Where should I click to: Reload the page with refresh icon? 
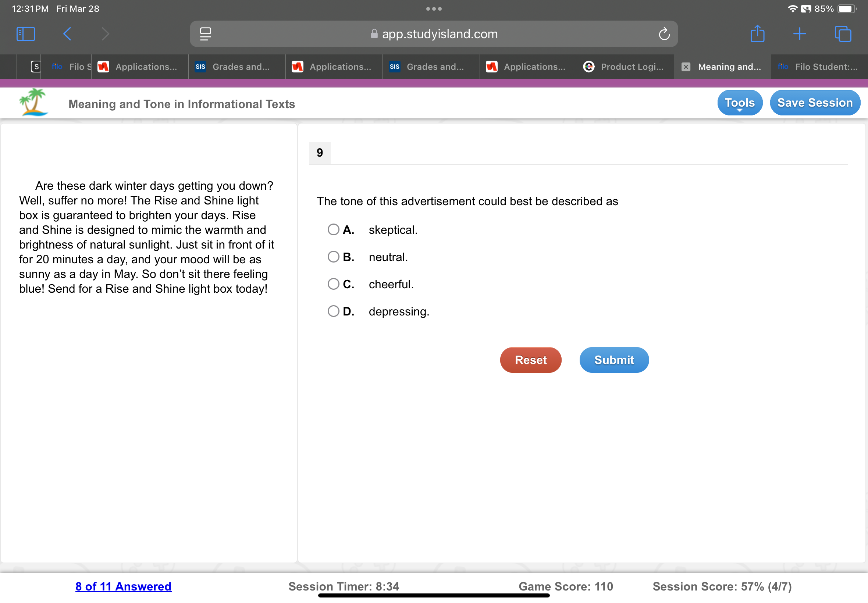click(x=664, y=34)
